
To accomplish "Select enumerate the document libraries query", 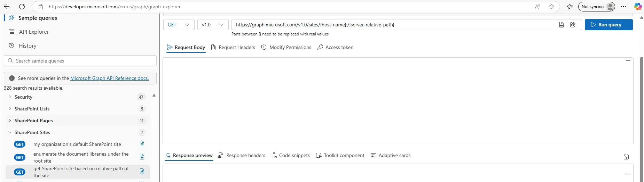I will click(81, 157).
